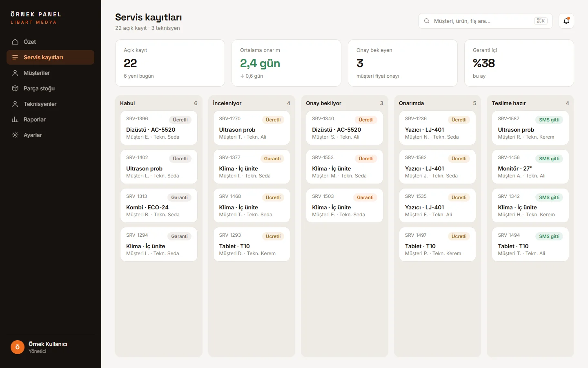Go to Müşteriler in the sidebar

pos(50,73)
